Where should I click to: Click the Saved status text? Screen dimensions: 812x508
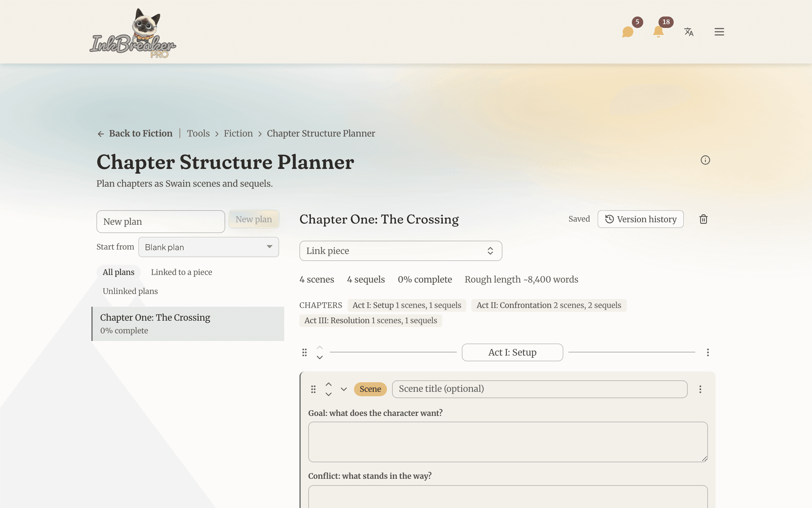click(579, 219)
